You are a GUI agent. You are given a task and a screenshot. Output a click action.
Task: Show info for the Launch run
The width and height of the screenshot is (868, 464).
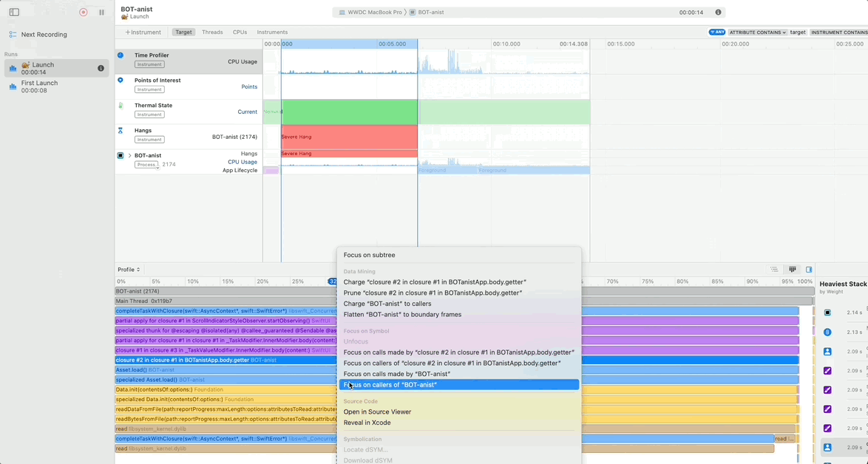101,68
